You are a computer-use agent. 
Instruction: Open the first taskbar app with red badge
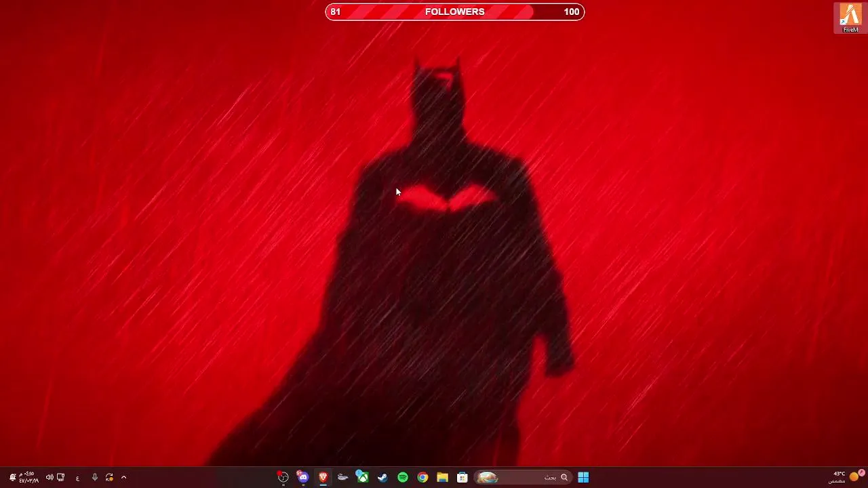(283, 477)
